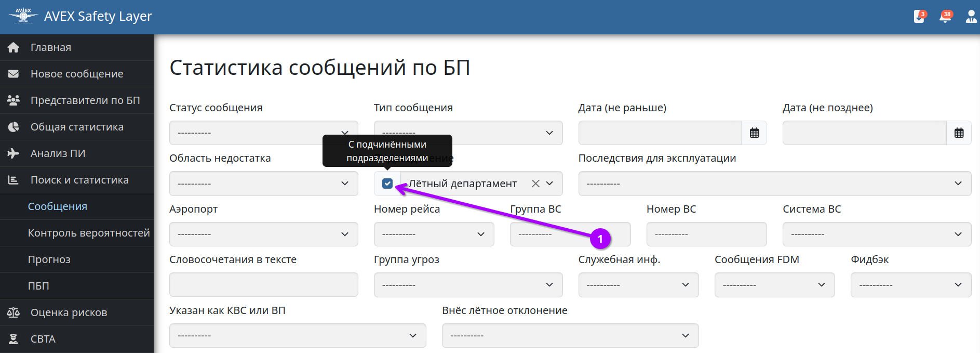Open the Группа угроз dropdown
980x353 pixels.
pos(468,285)
